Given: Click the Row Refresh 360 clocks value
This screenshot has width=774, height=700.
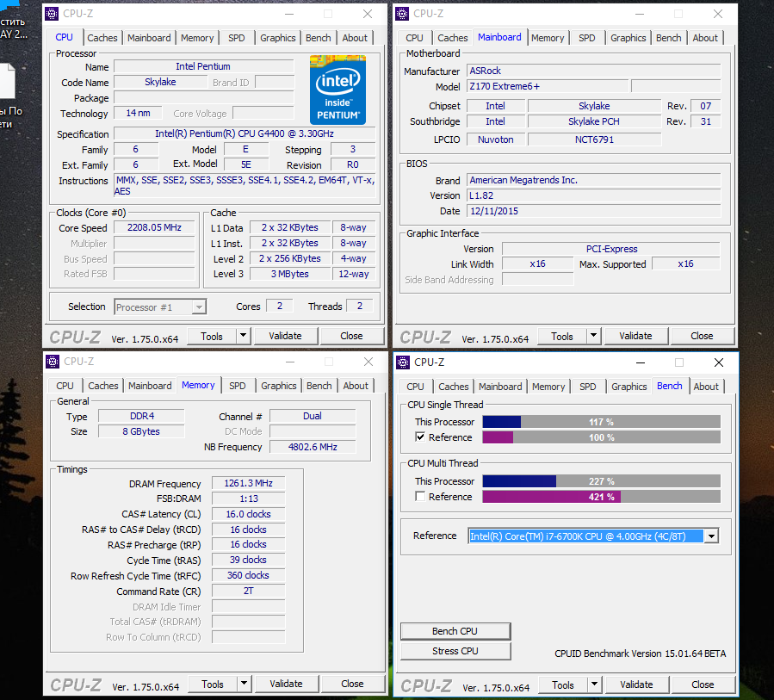Looking at the screenshot, I should coord(248,575).
